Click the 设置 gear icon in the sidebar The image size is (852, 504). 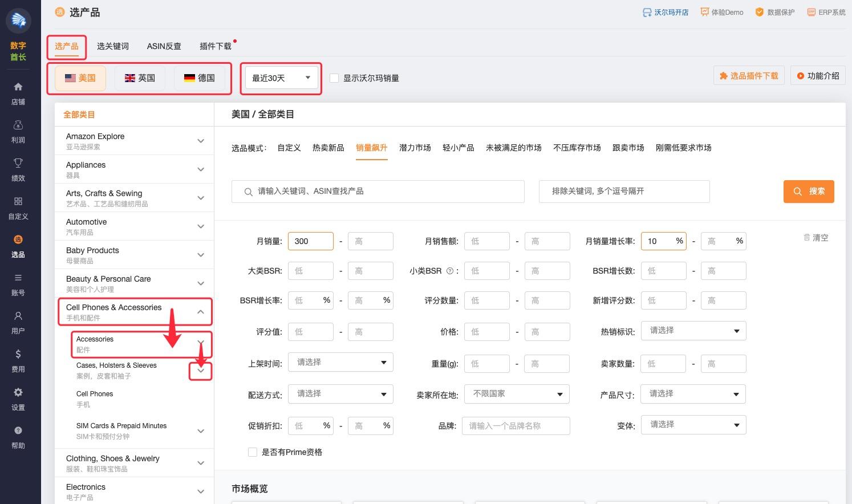point(18,399)
